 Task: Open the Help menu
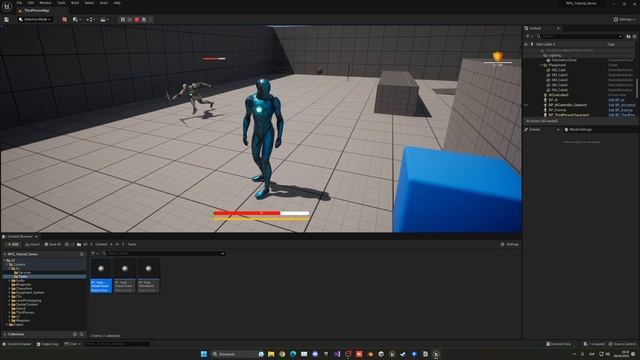[117, 3]
